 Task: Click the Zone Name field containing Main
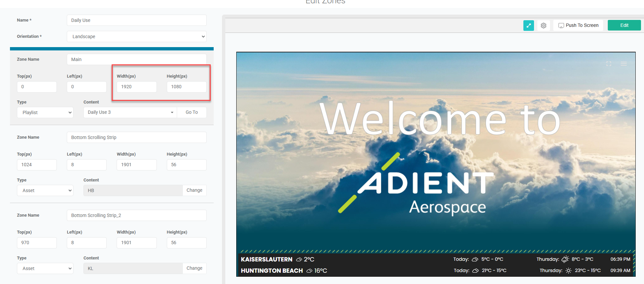tap(137, 59)
